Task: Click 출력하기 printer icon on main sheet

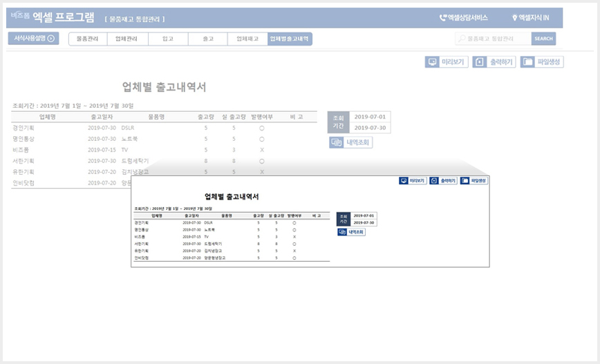Action: tap(480, 62)
